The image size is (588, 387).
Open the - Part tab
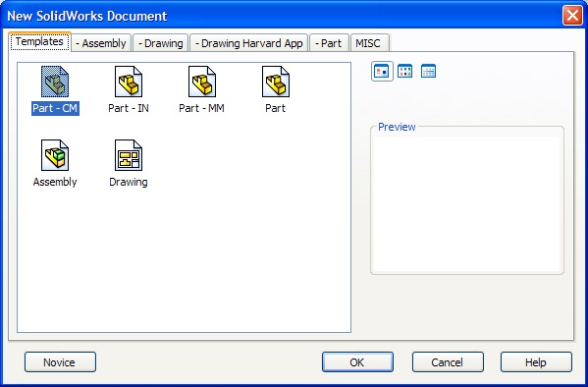pos(329,43)
